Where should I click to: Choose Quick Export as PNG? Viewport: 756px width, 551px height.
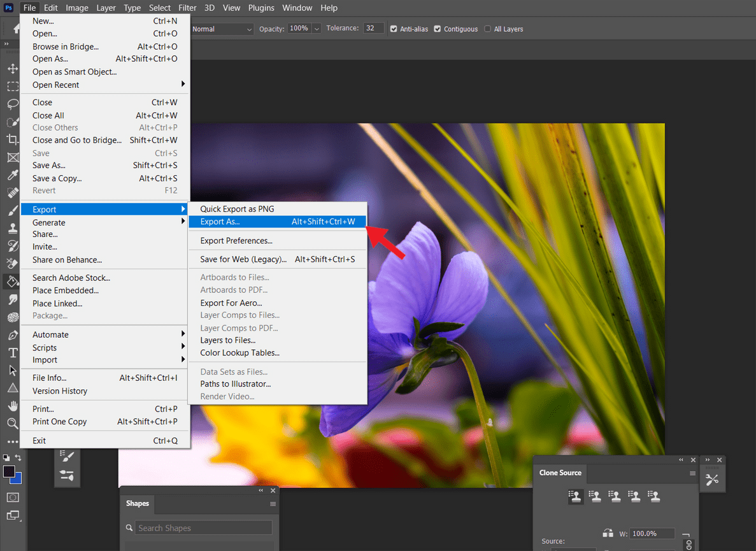236,208
